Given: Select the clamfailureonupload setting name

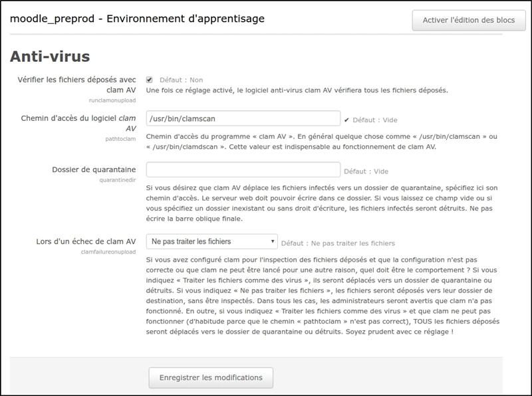Looking at the screenshot, I should pyautogui.click(x=108, y=252).
